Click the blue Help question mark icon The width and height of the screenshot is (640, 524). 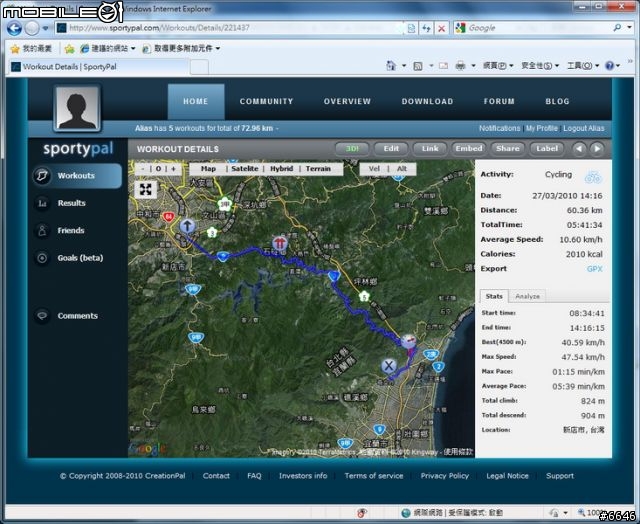point(609,65)
